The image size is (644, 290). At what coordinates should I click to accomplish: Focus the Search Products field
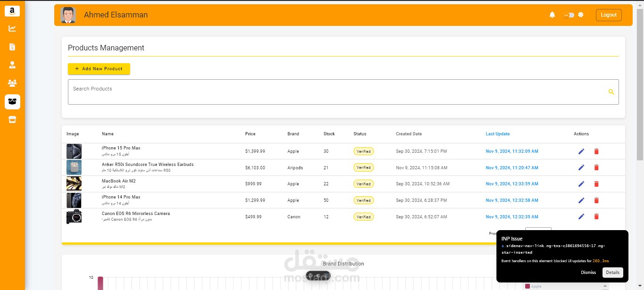pos(343,92)
